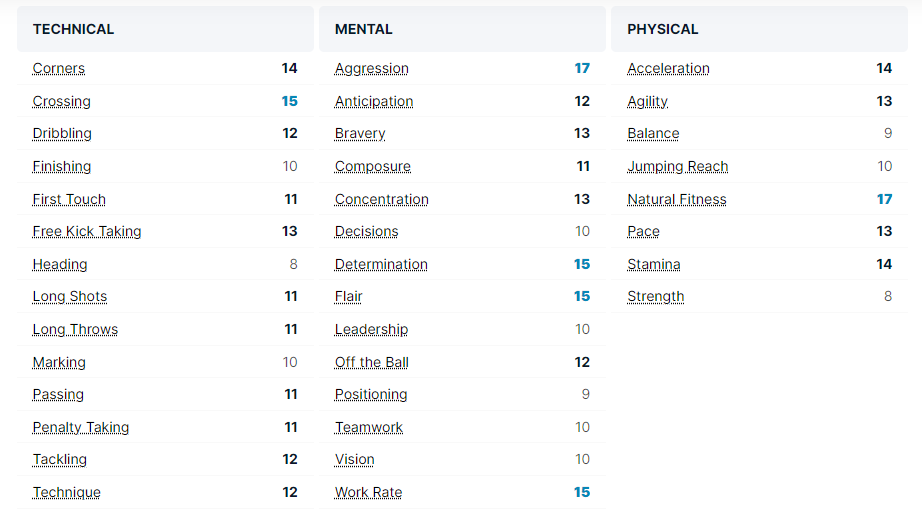Open the Acceleration attribute link
The height and width of the screenshot is (522, 922).
pyautogui.click(x=669, y=69)
